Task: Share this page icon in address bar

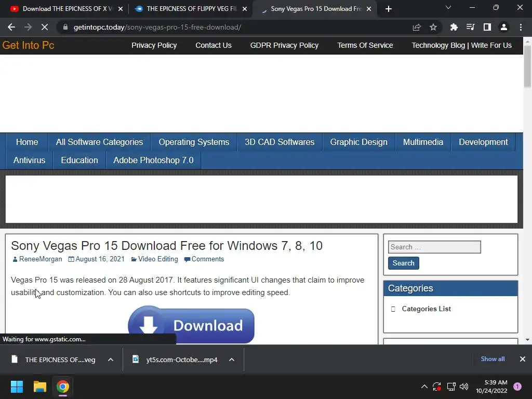Action: (417, 27)
